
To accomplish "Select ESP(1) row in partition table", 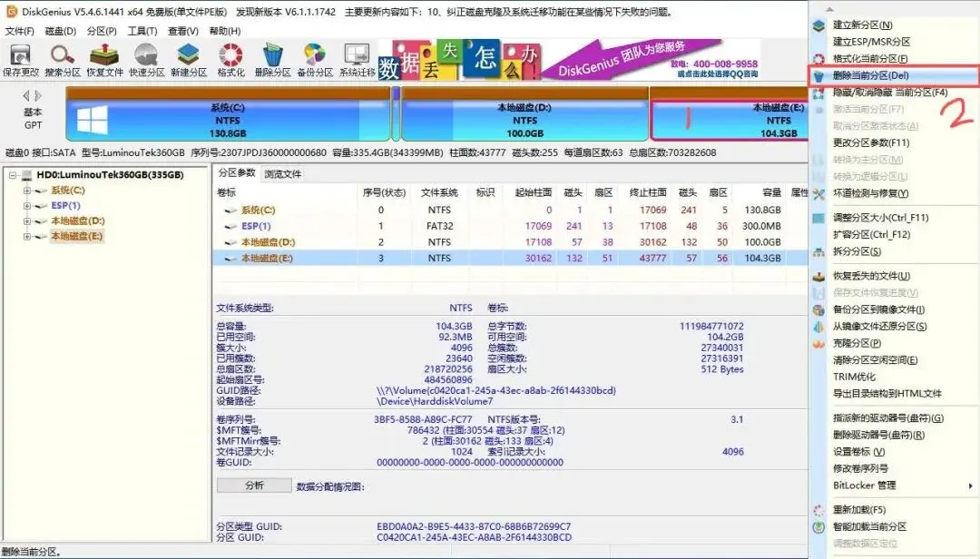I will (x=509, y=226).
